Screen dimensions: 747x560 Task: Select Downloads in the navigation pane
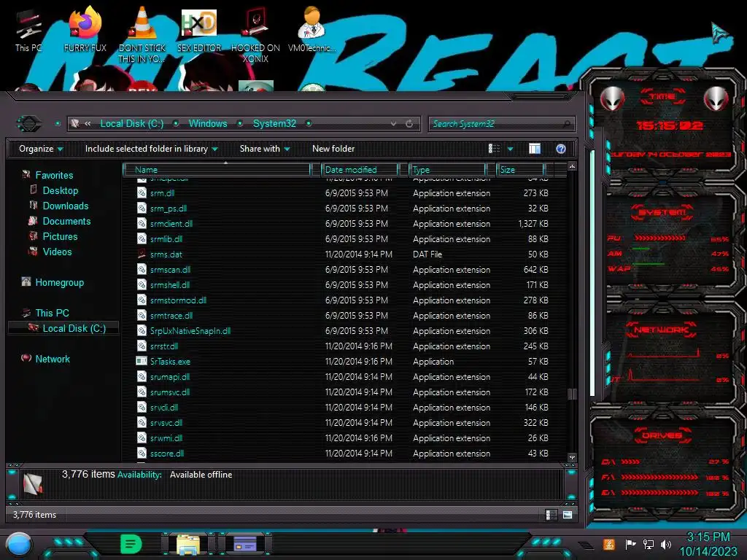point(65,206)
